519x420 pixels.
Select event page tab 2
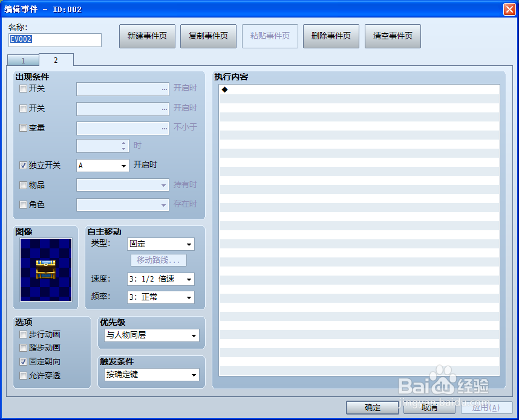(56, 60)
